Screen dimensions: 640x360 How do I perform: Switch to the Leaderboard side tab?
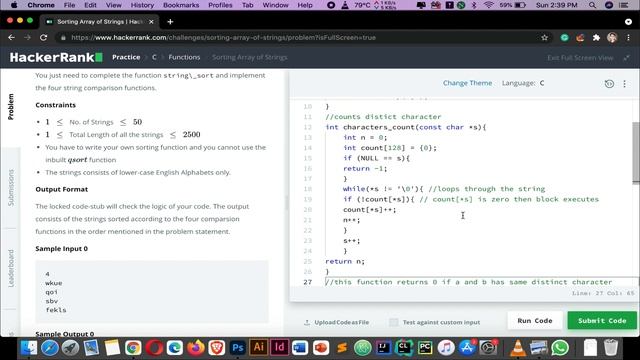tap(11, 269)
